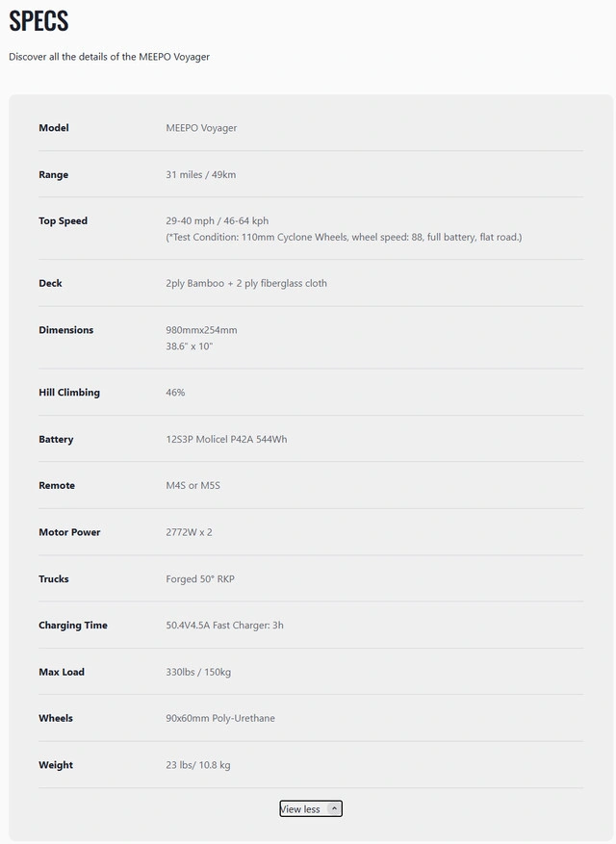Click the Remote label
616x844 pixels.
[57, 485]
